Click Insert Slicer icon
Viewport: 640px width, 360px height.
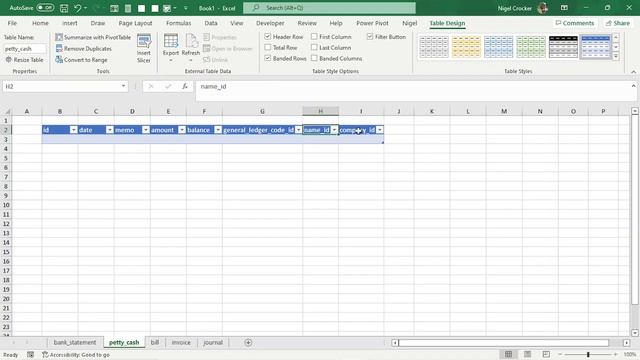(x=144, y=48)
